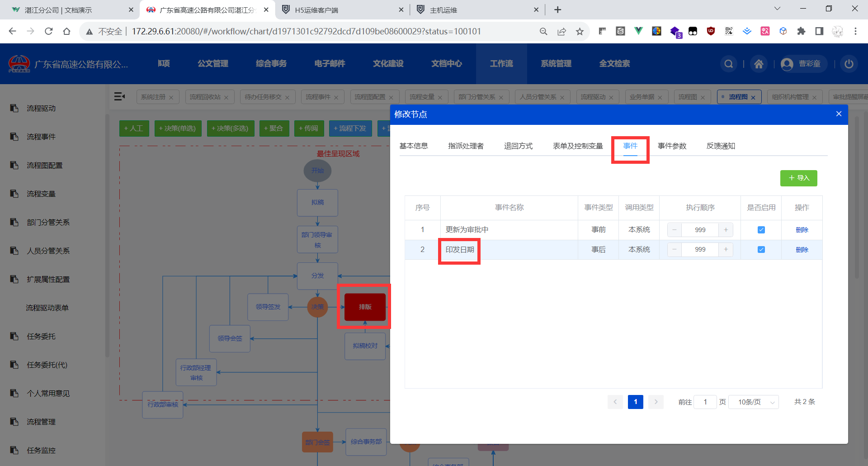The width and height of the screenshot is (868, 466).
Task: Add a 流程下发 node
Action: [350, 128]
